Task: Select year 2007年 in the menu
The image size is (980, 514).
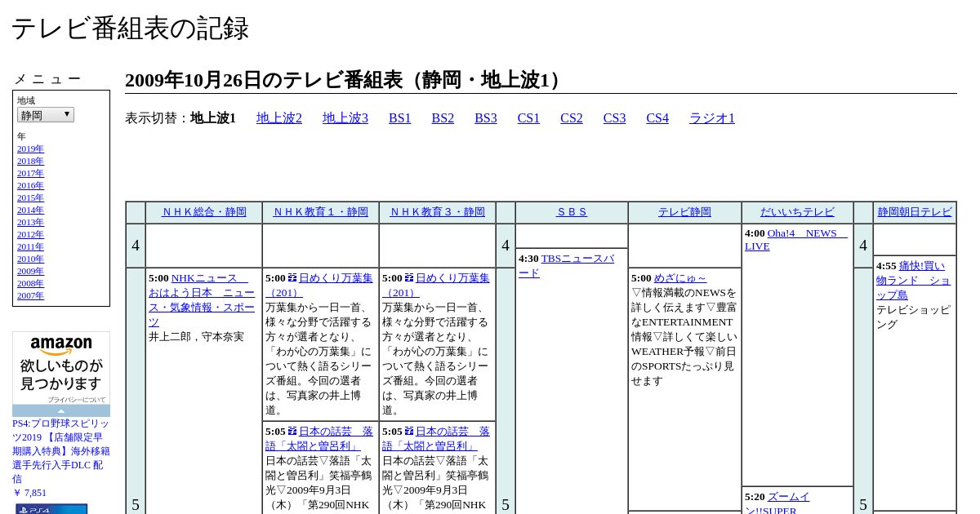Action: click(x=30, y=295)
